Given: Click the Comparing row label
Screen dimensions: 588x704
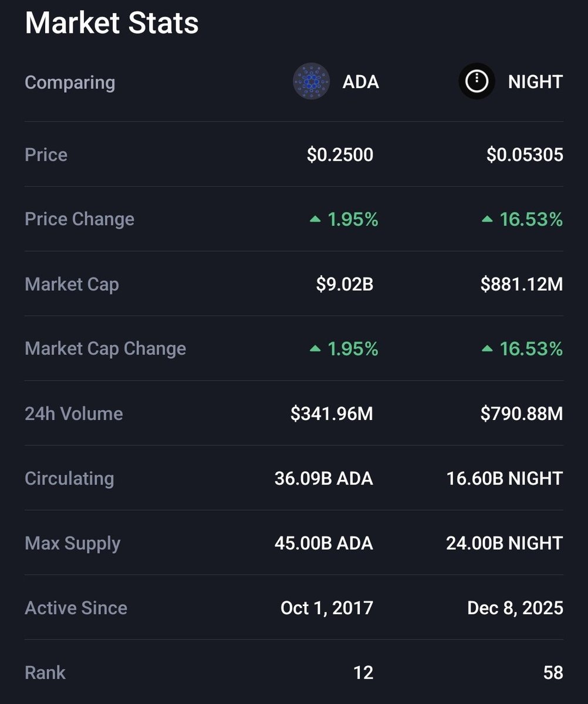Looking at the screenshot, I should pos(70,83).
